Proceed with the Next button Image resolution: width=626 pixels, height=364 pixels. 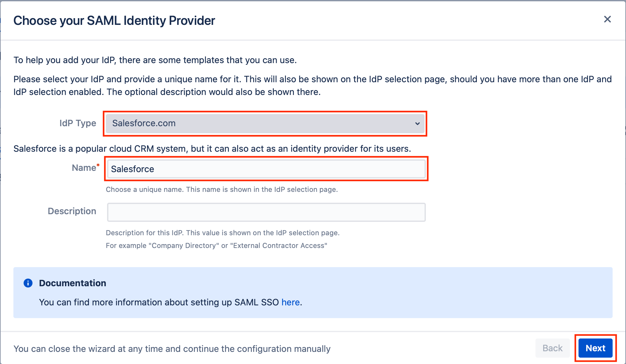pyautogui.click(x=595, y=348)
